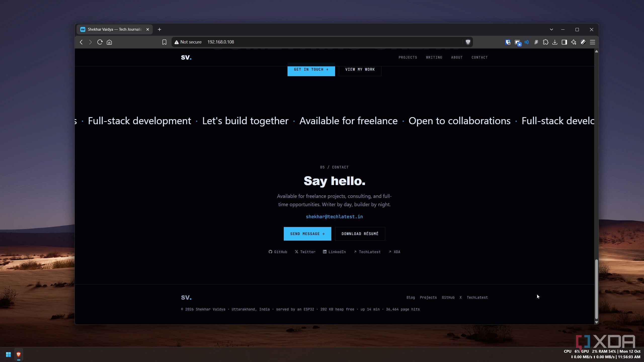
Task: Open PROJECTS in the site navigation
Action: pyautogui.click(x=408, y=57)
